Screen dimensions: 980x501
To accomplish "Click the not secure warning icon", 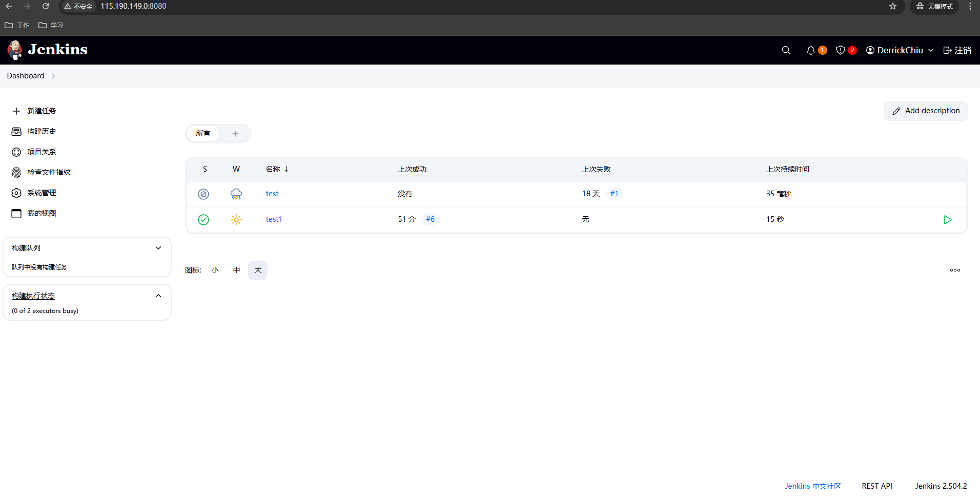I will click(68, 7).
